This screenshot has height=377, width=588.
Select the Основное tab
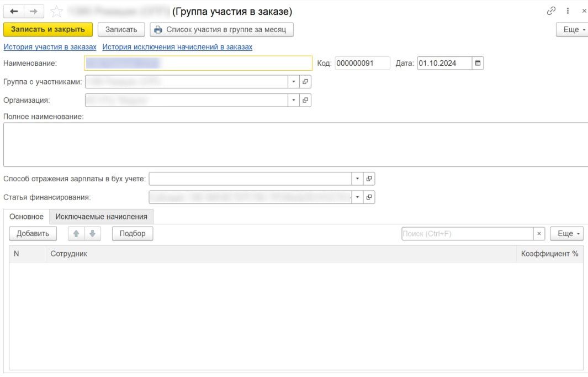27,217
